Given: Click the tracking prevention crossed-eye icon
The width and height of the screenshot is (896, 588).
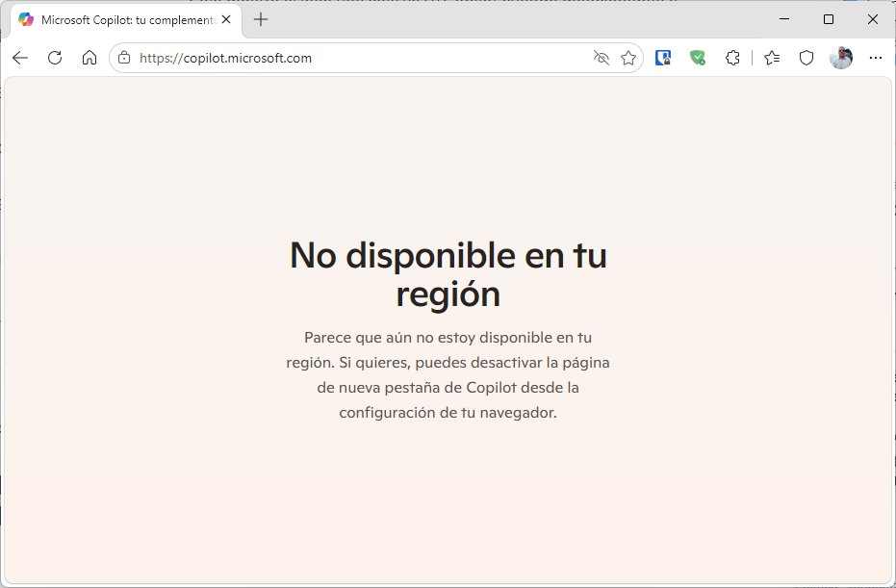Looking at the screenshot, I should pyautogui.click(x=602, y=58).
